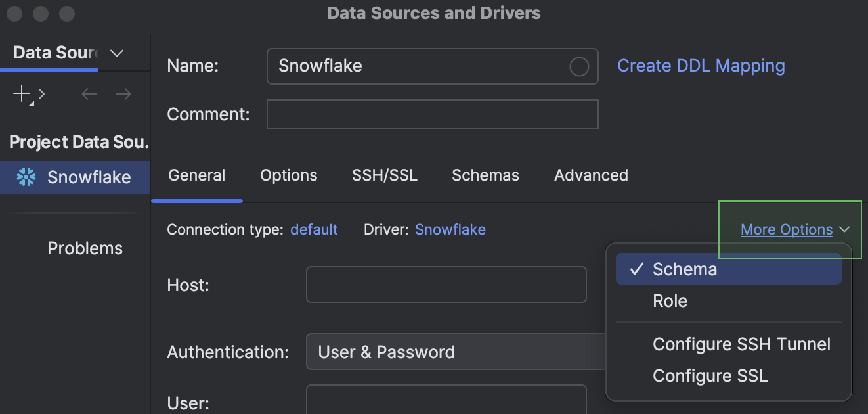The image size is (868, 414).
Task: Click the back navigation arrow icon
Action: coord(89,93)
